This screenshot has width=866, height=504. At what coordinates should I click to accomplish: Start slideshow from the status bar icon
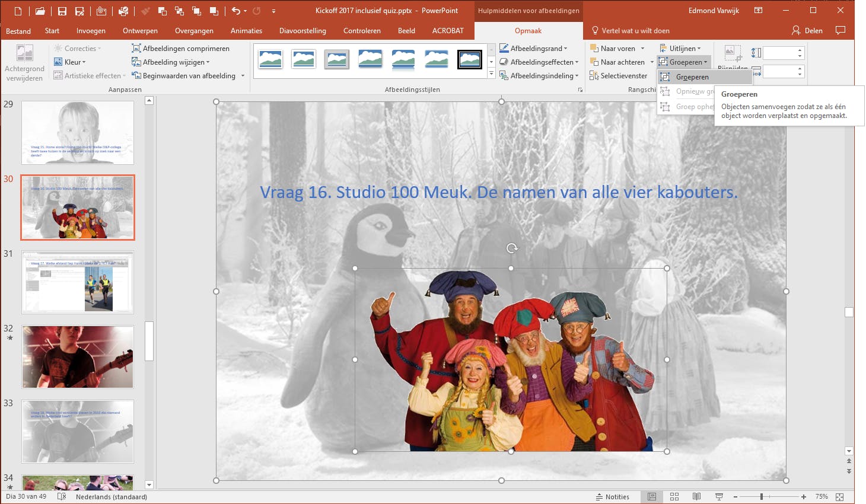pos(719,497)
